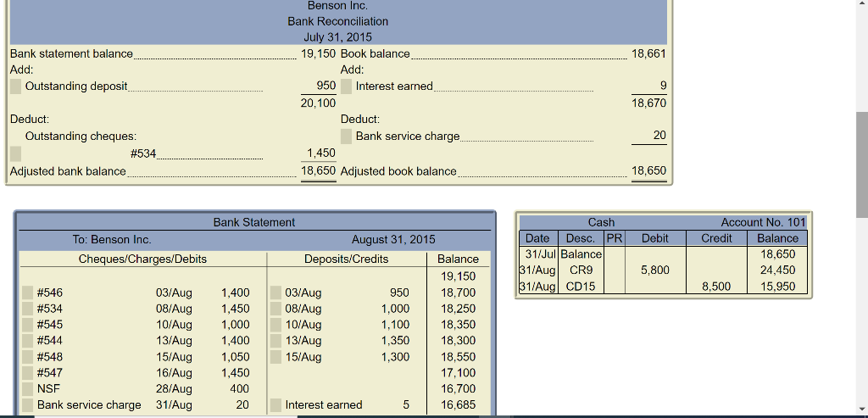The image size is (868, 418).
Task: Tick the Outstanding deposit checkbox
Action: tap(15, 86)
